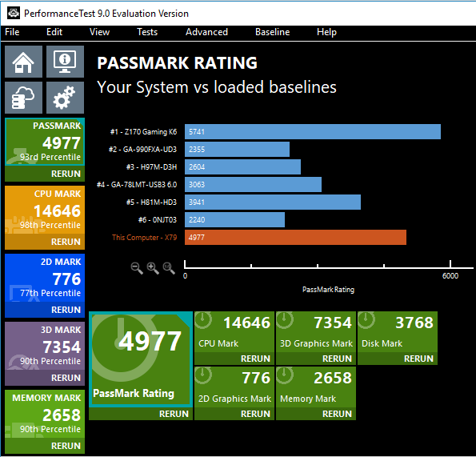
Task: Click the 'PassMark Rating' axis title
Action: pos(329,290)
